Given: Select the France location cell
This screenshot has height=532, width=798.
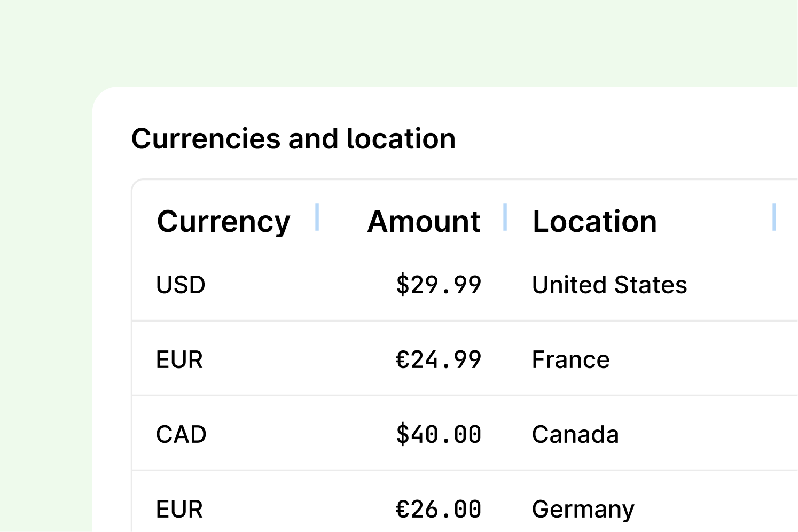Looking at the screenshot, I should pos(570,359).
